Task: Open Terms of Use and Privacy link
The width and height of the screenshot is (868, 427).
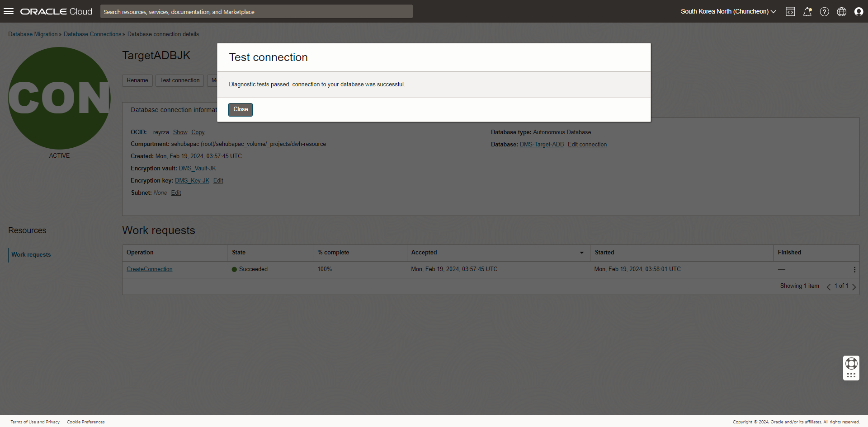Action: (x=35, y=422)
